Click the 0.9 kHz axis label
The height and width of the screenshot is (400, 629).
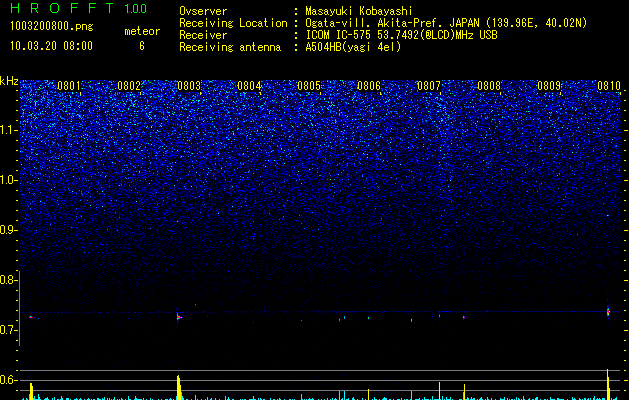click(7, 230)
